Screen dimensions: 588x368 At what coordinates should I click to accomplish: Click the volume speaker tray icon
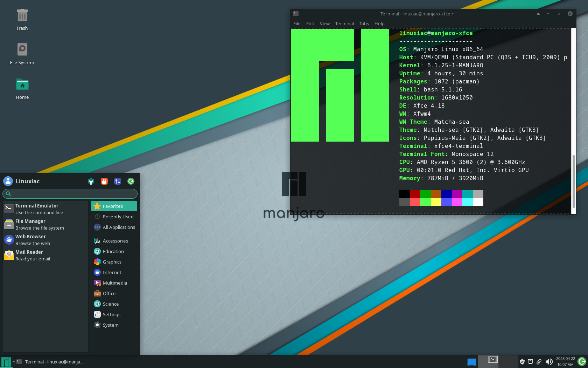click(549, 362)
